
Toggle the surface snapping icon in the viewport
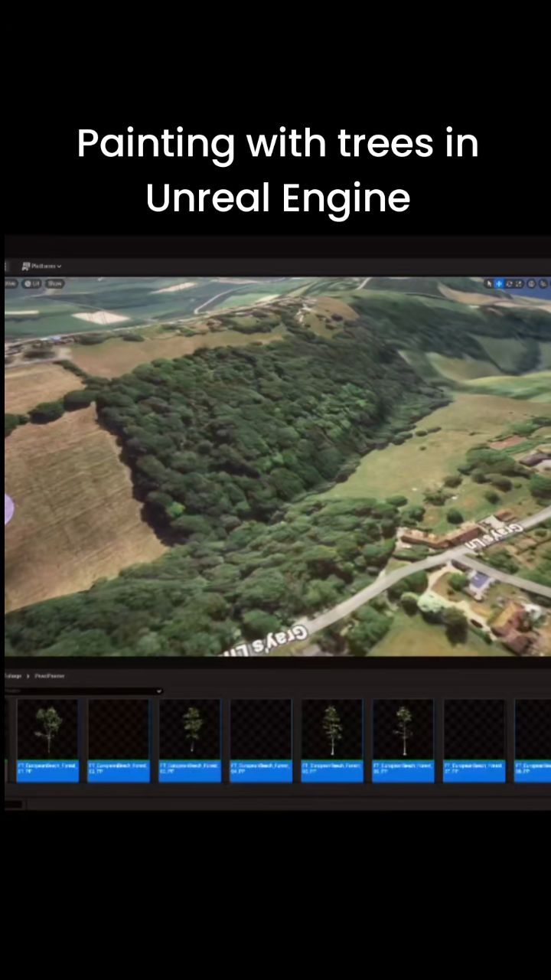[x=544, y=284]
